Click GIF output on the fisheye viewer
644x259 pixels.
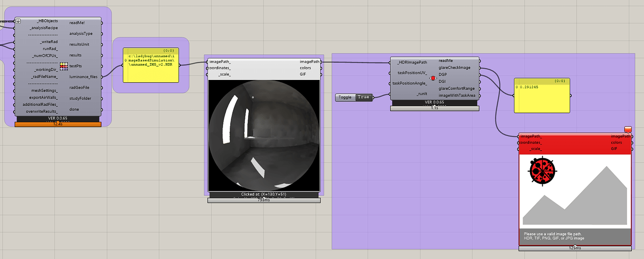303,74
